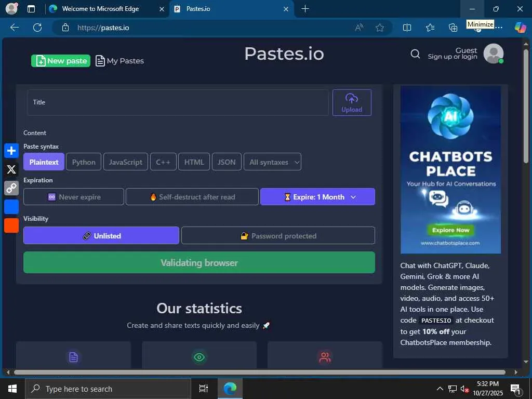Click the horizontal page scrollbar
Viewport: 532px width, 399px height.
click(x=260, y=372)
